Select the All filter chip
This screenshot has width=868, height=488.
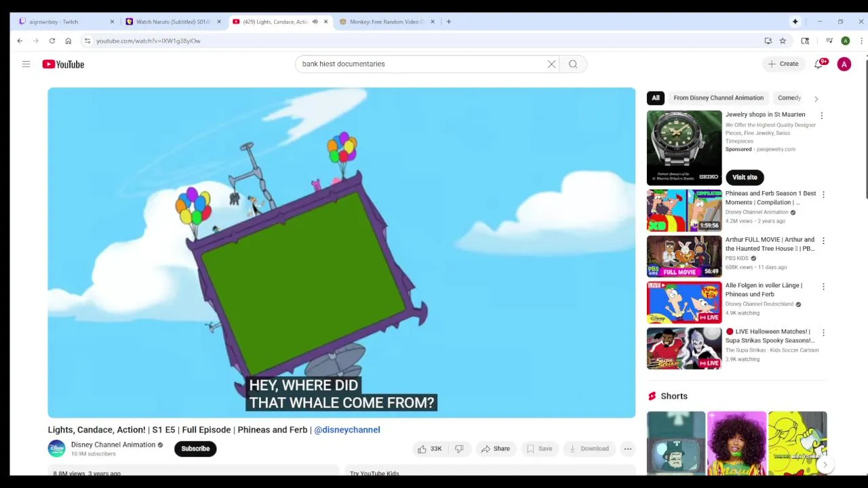tap(656, 98)
